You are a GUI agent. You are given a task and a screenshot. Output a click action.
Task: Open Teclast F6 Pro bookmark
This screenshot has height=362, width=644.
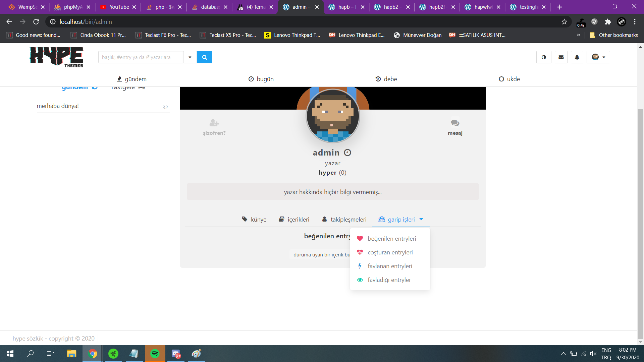click(163, 35)
